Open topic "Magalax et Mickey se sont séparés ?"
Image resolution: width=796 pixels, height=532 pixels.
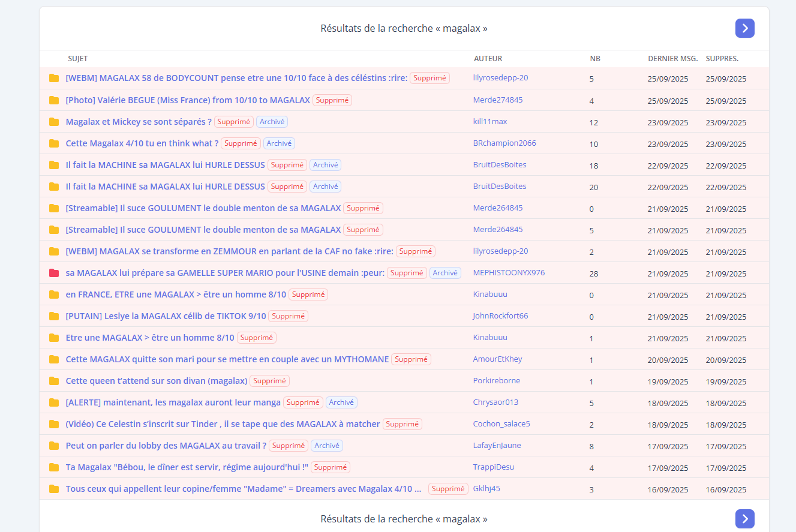[139, 122]
